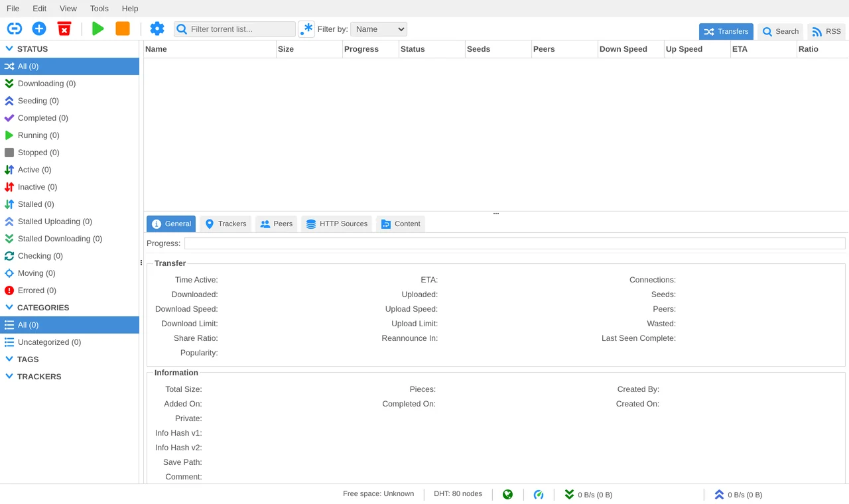Click the green Start torrents icon
The height and width of the screenshot is (504, 849).
click(98, 29)
